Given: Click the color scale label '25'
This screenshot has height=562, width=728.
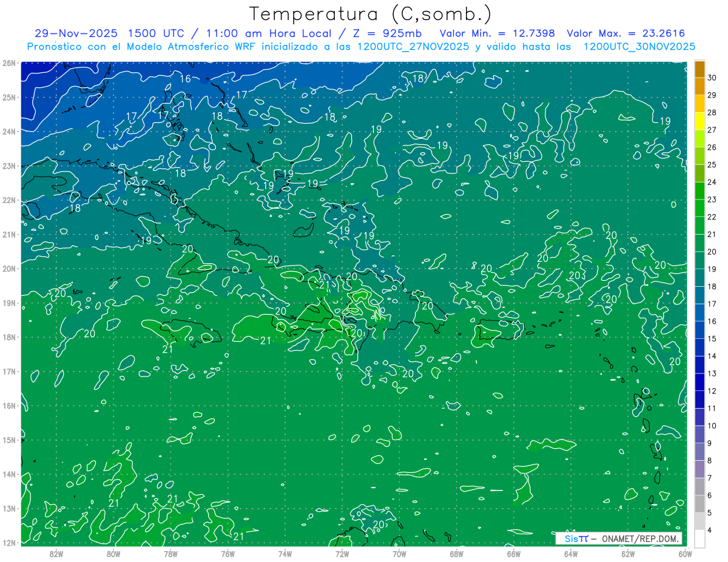Looking at the screenshot, I should [x=712, y=164].
